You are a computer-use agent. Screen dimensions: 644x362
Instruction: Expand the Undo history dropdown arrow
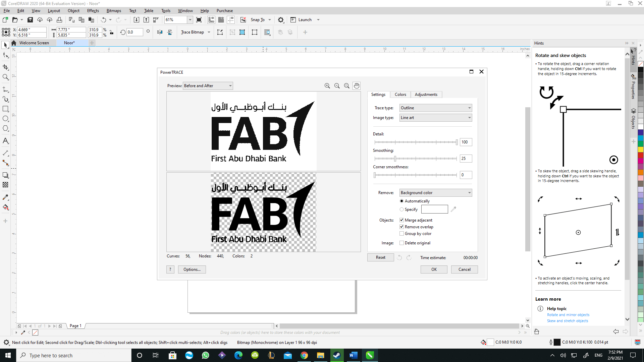point(110,20)
